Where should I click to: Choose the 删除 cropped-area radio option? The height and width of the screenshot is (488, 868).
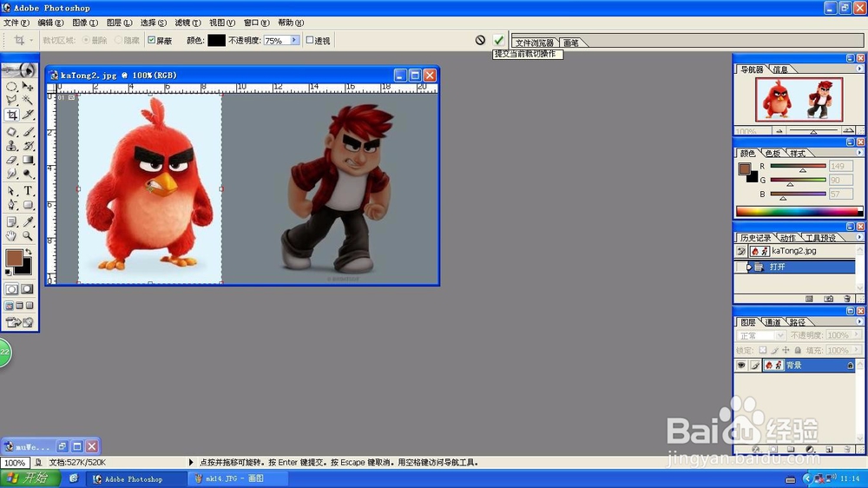86,40
